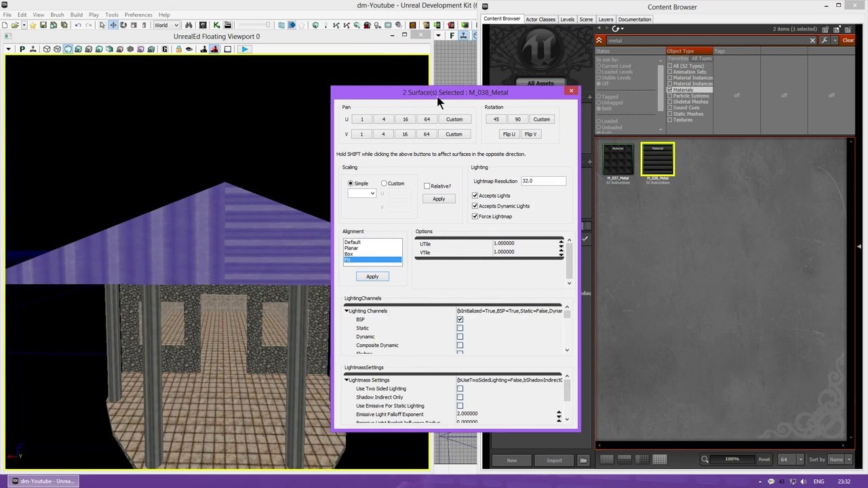868x488 pixels.
Task: Click the Play in viewport arrow
Action: click(x=244, y=49)
